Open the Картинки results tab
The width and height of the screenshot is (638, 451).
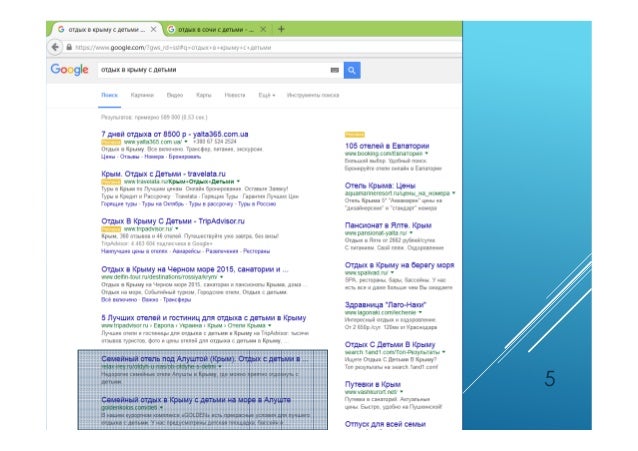tap(142, 95)
